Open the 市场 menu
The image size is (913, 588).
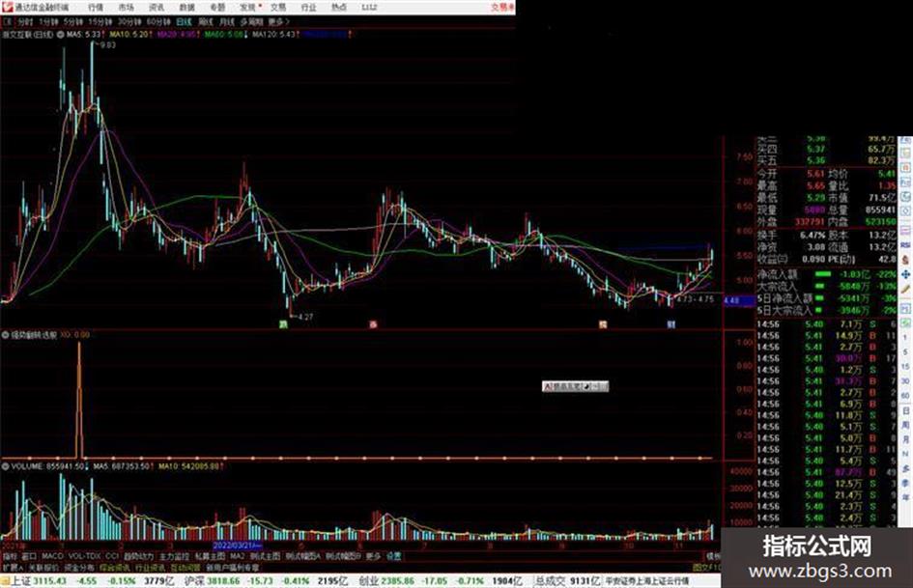point(126,7)
